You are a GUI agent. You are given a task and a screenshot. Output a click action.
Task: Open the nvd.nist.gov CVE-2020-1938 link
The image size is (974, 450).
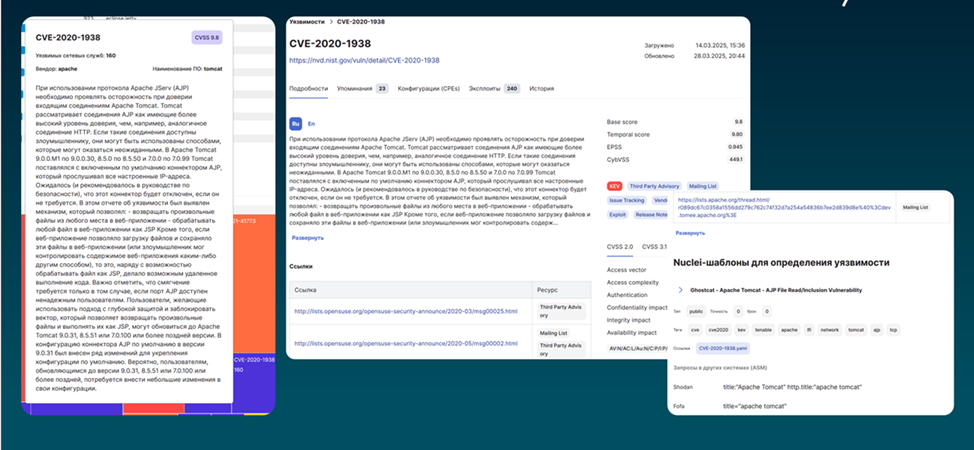pos(365,60)
